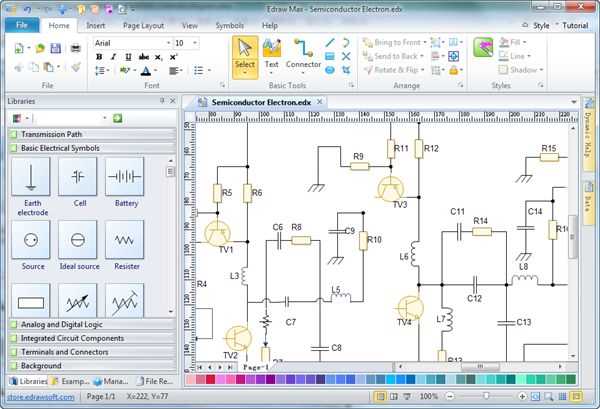Open the Help ribbon tab

point(270,26)
